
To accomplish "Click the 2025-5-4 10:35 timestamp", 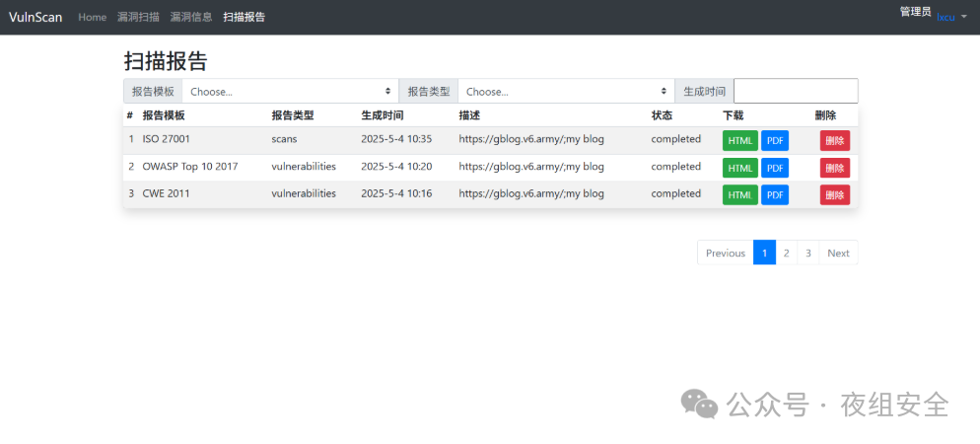I will pos(396,139).
